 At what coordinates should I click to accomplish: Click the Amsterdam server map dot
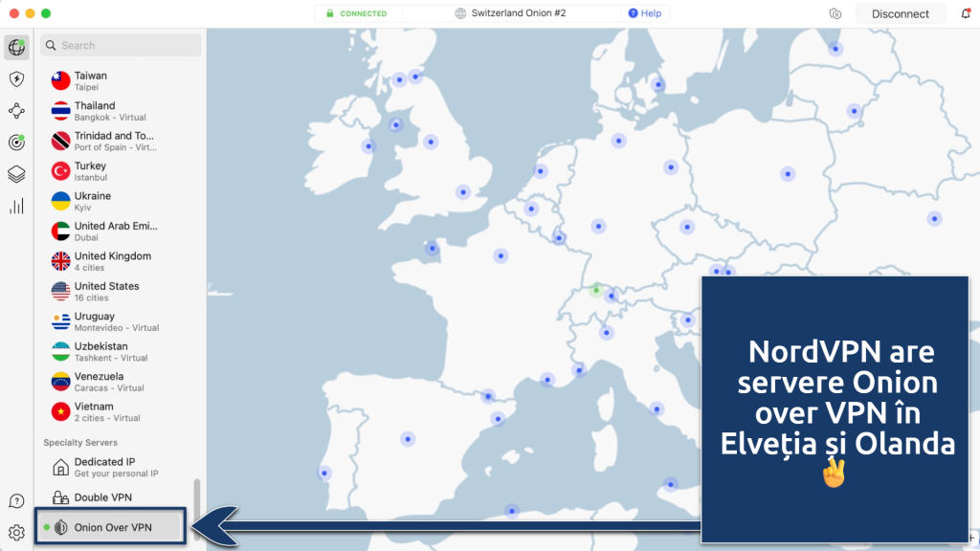click(x=541, y=170)
